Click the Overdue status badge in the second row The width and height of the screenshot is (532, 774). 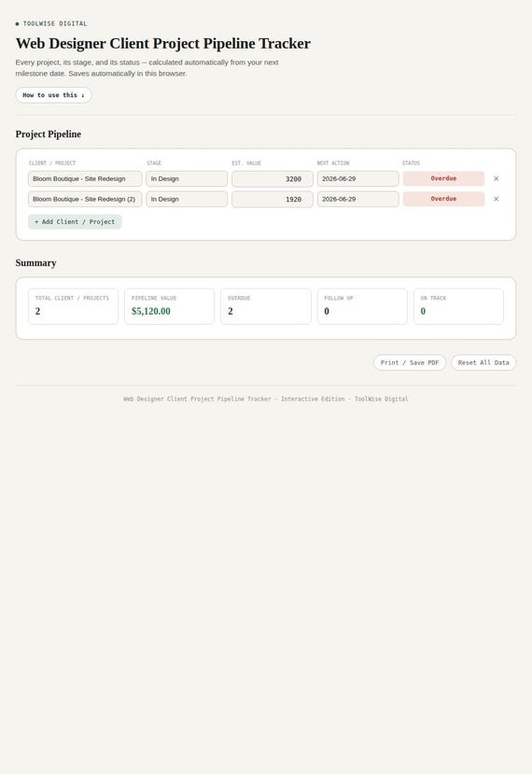tap(443, 199)
